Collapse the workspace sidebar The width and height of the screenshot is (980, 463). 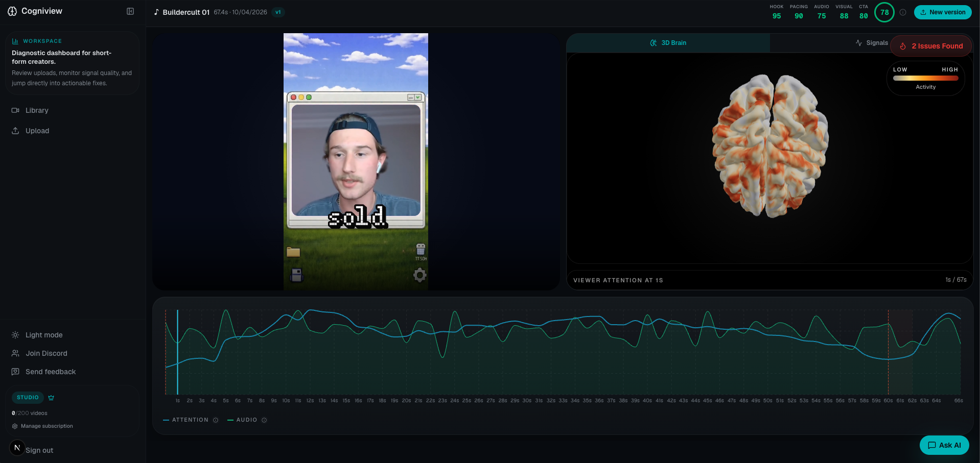point(130,11)
